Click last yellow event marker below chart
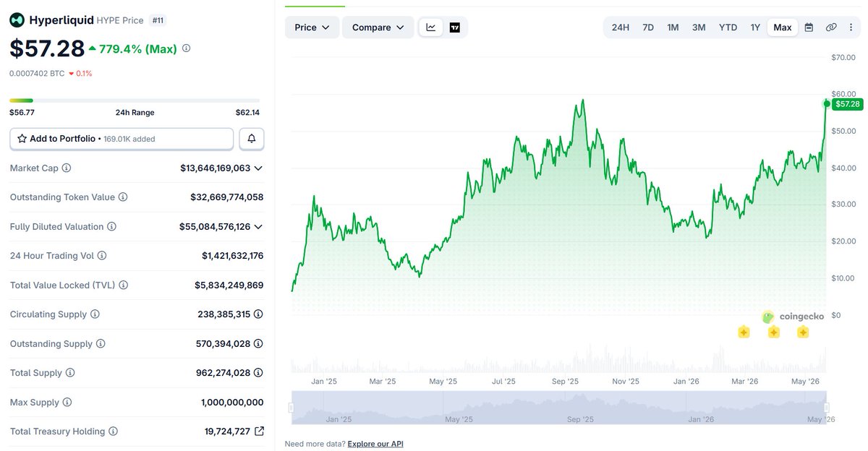 [803, 332]
